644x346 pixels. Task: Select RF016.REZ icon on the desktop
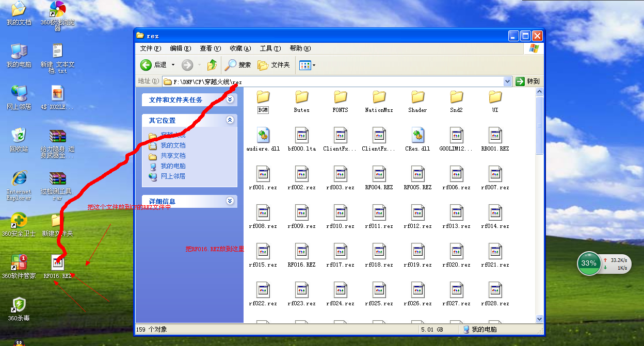[58, 262]
